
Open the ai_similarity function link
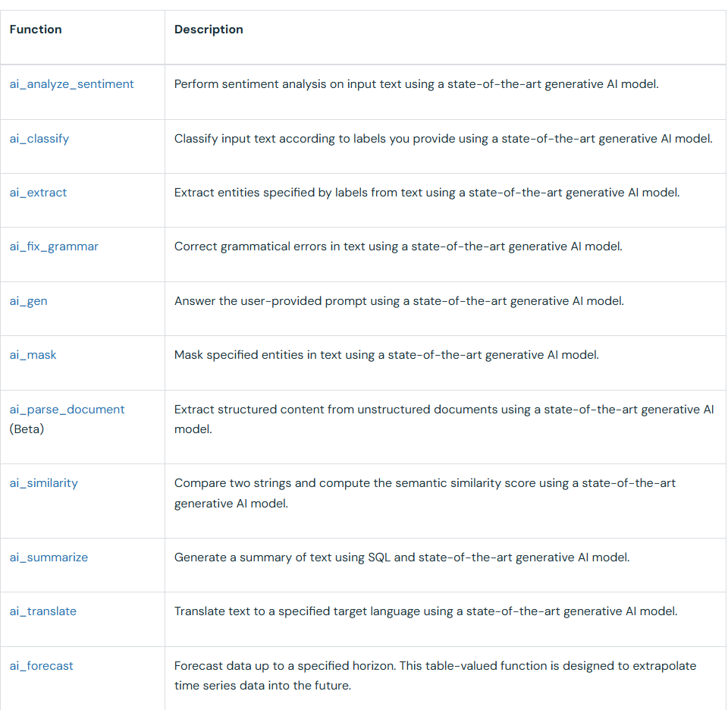(x=43, y=483)
